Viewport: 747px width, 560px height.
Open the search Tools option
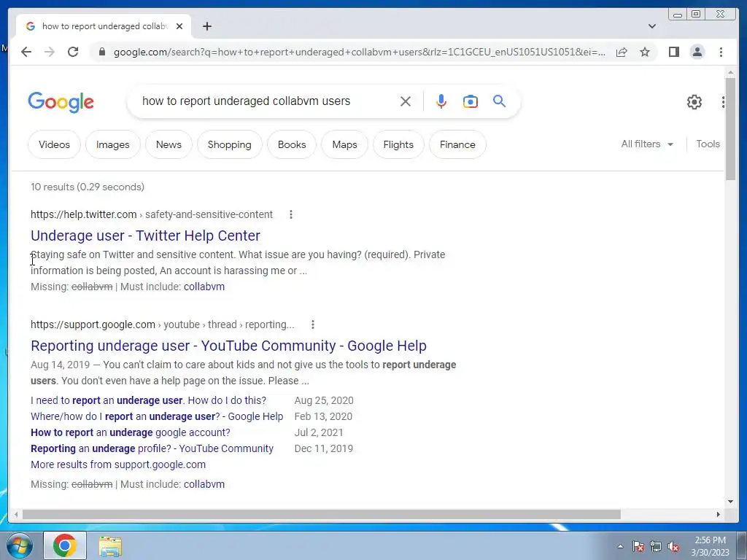click(708, 144)
